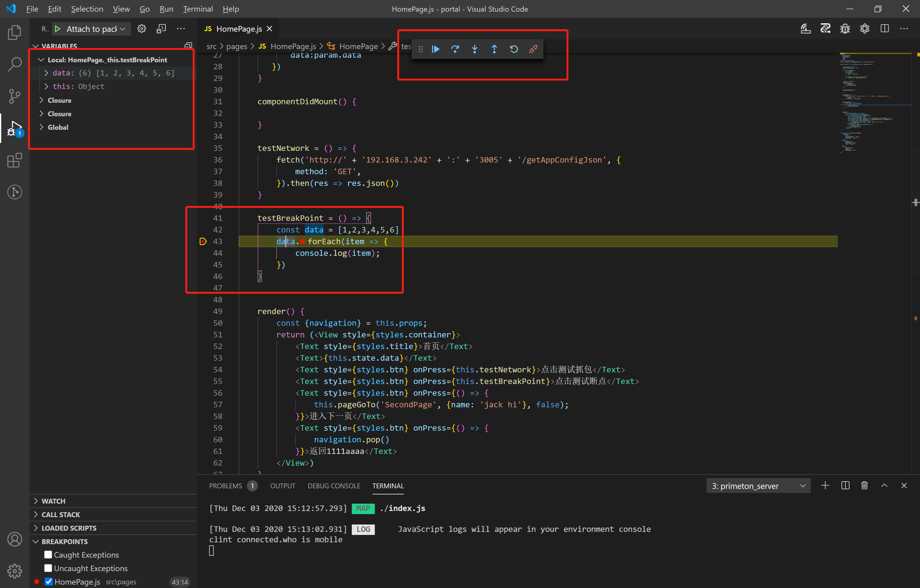
Task: Open Source Control in activity bar
Action: coord(14,96)
